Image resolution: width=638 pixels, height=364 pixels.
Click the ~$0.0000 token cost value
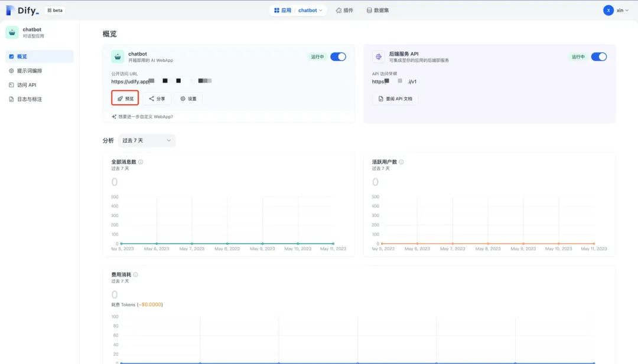point(149,304)
